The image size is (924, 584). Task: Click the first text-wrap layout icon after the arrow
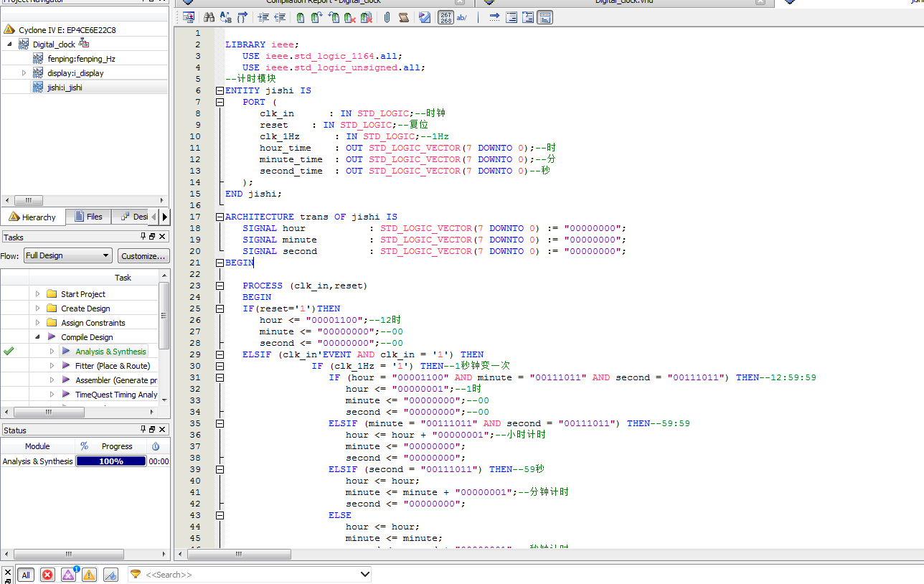click(x=511, y=17)
